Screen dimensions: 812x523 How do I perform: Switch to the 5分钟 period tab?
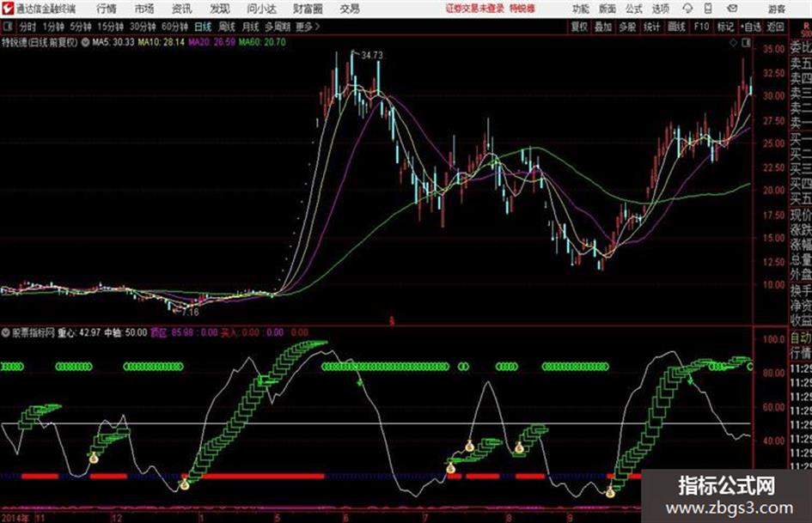(81, 27)
